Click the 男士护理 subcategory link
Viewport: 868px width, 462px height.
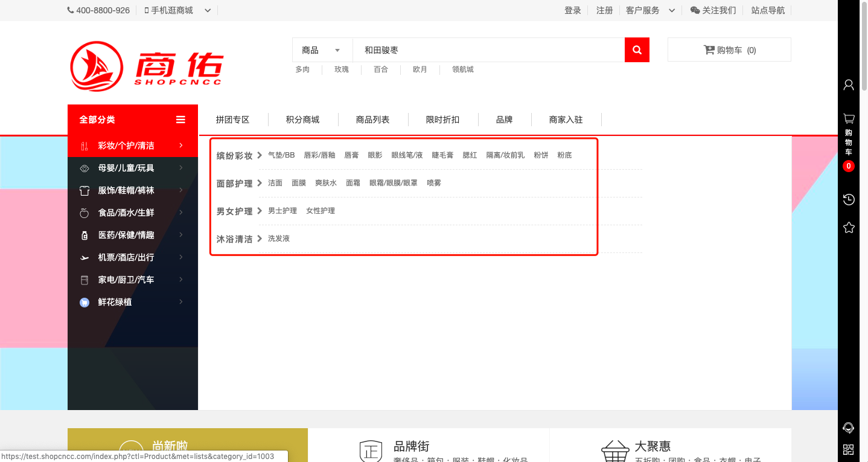tap(282, 211)
